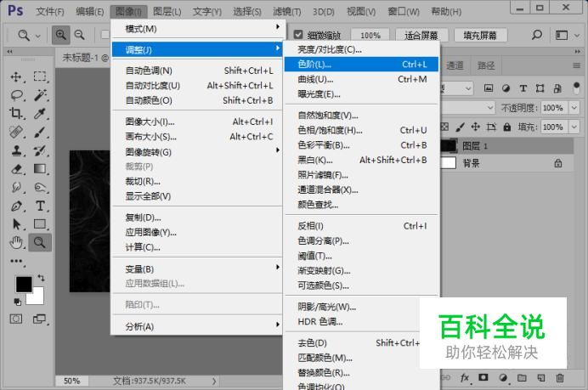Click the Delete layer trash icon
This screenshot has width=588, height=390.
click(x=559, y=378)
